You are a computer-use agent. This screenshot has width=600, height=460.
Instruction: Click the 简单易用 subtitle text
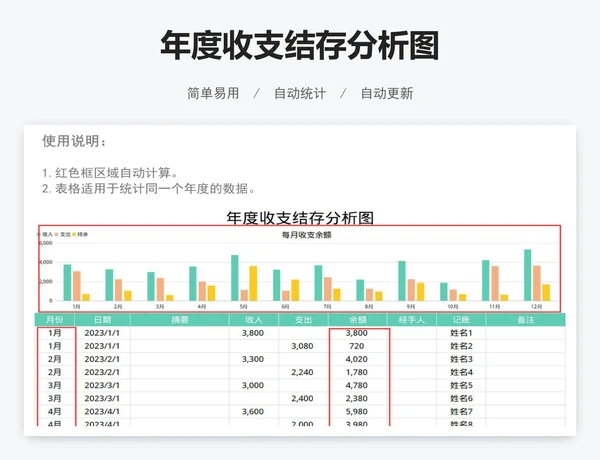click(x=213, y=93)
